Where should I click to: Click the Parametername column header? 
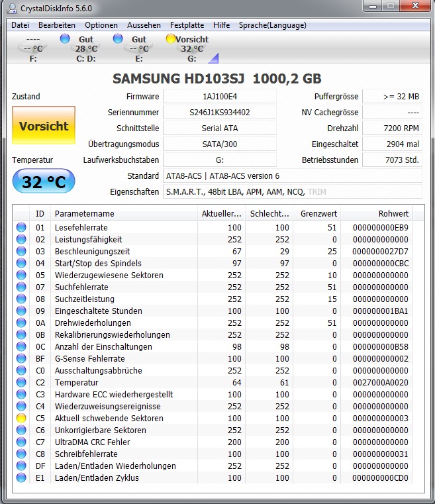pos(124,213)
